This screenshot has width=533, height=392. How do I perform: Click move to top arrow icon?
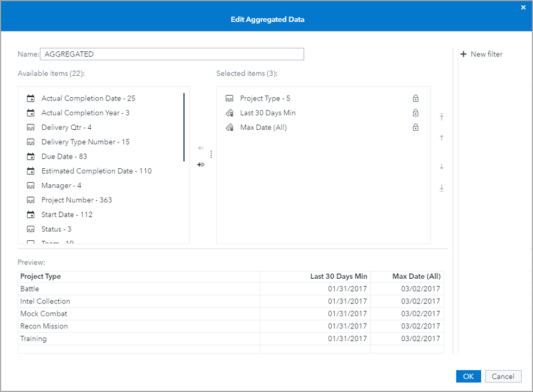click(x=442, y=117)
